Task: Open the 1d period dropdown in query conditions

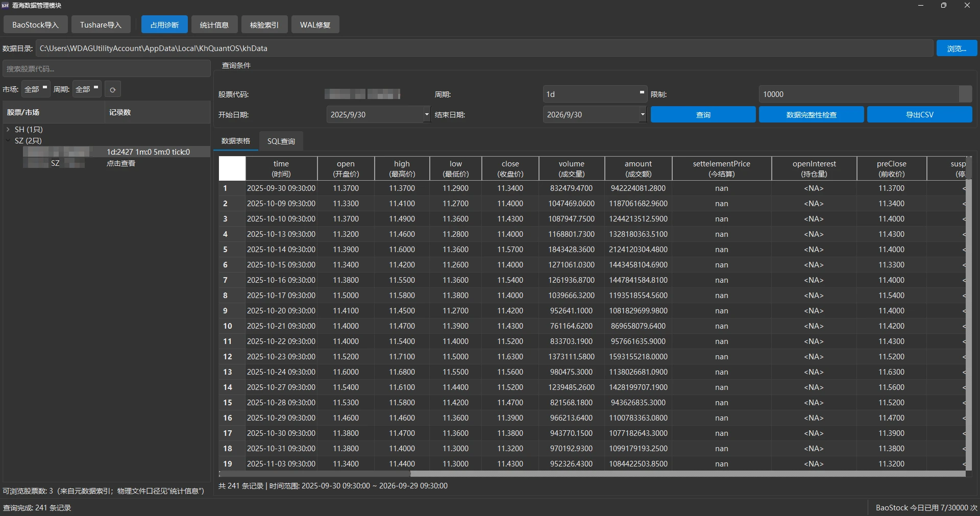Action: pyautogui.click(x=595, y=94)
